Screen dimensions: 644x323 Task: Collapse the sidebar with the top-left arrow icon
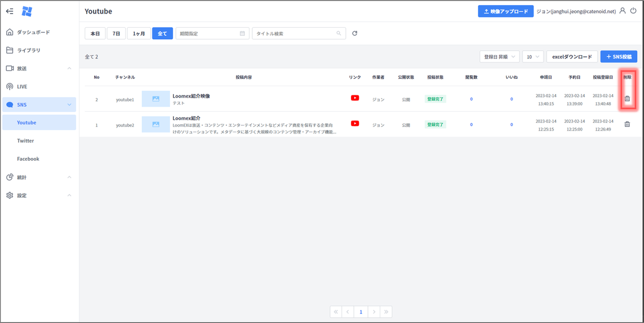[x=10, y=11]
